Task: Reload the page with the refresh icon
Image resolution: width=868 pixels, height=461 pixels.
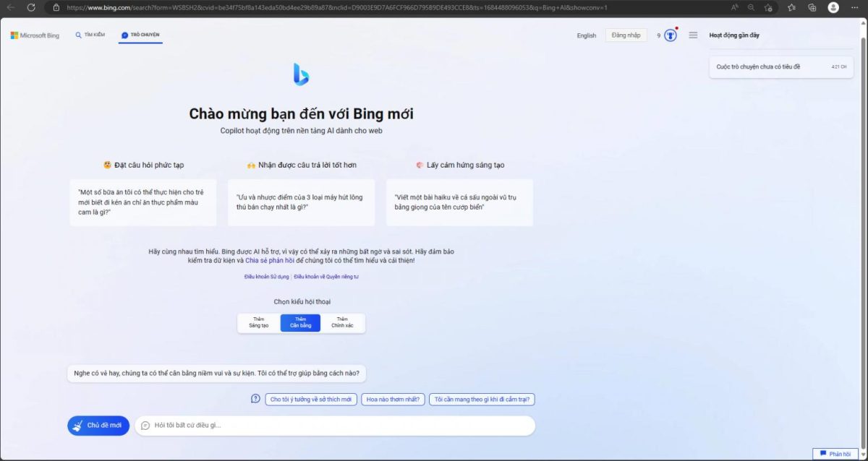Action: click(x=31, y=7)
